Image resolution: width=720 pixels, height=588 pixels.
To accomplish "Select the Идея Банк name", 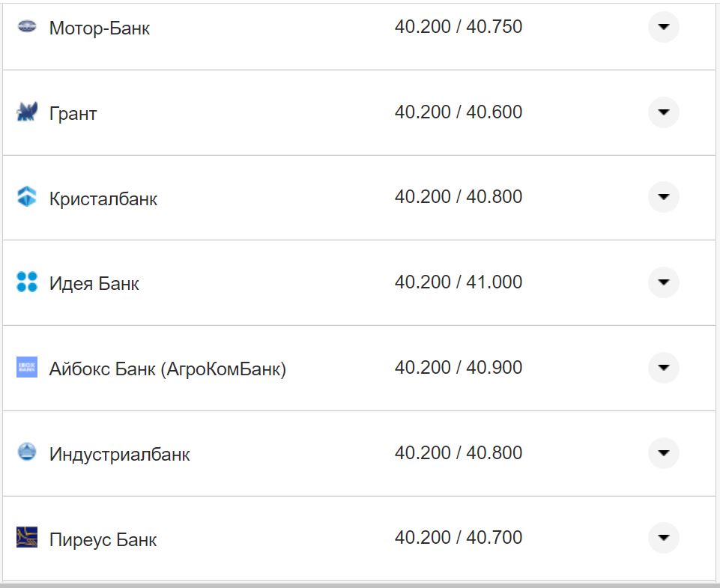I will [x=94, y=284].
